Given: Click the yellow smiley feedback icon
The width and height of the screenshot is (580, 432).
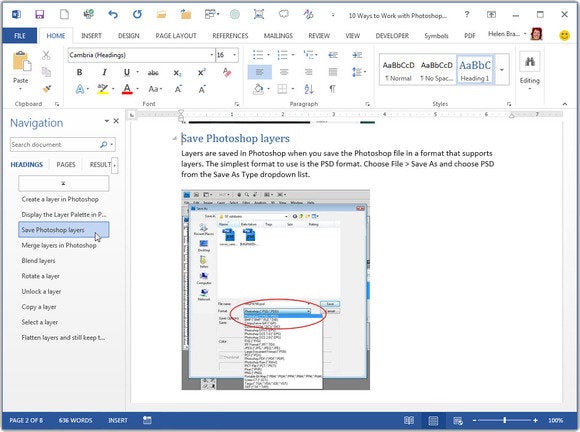Looking at the screenshot, I should pos(564,35).
